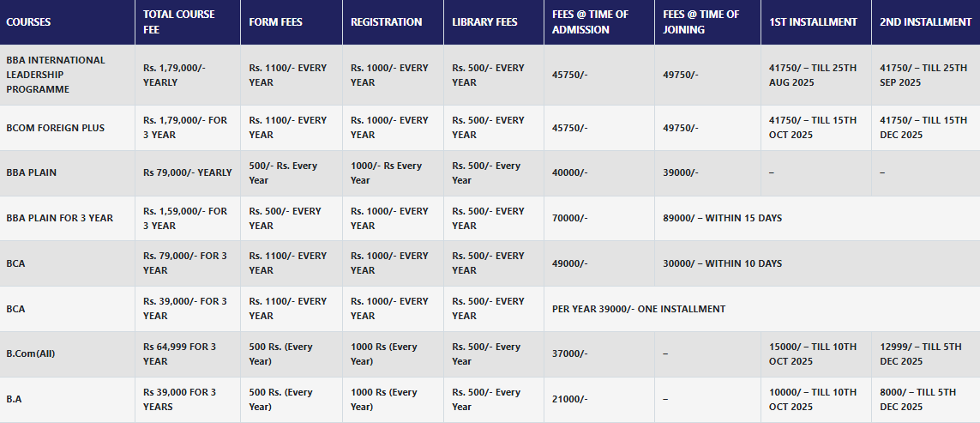Click the COURSES column header

click(x=67, y=22)
